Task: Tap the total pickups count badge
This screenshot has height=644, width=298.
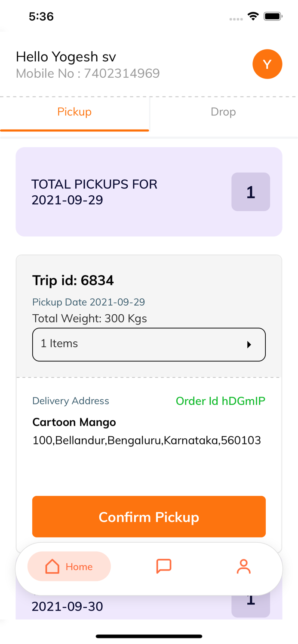Action: point(250,192)
